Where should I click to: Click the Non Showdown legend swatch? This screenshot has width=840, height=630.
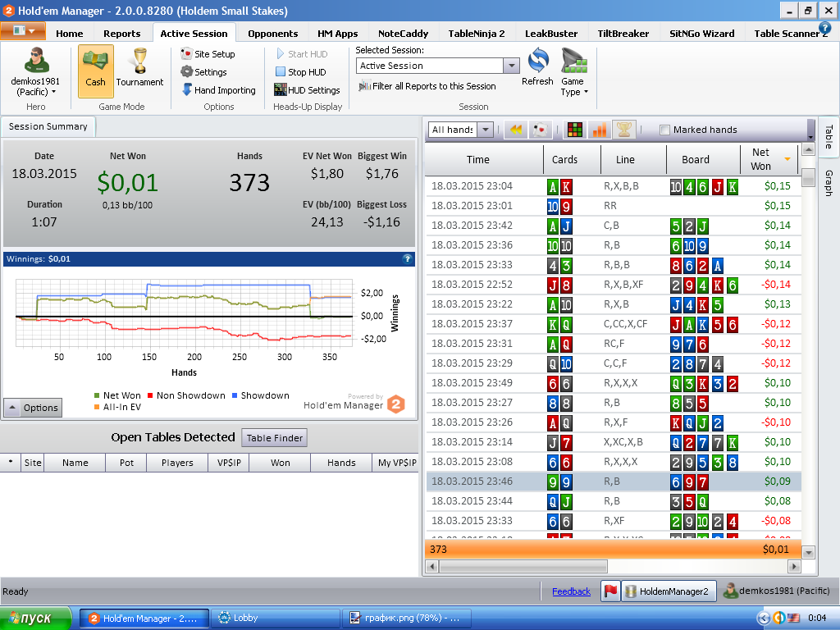point(151,395)
